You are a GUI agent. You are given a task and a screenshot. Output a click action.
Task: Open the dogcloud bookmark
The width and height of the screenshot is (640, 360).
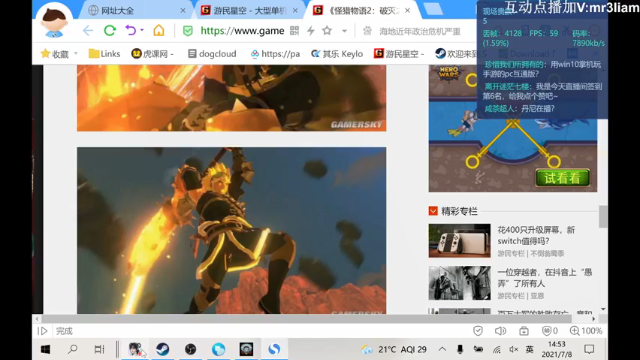pyautogui.click(x=212, y=53)
